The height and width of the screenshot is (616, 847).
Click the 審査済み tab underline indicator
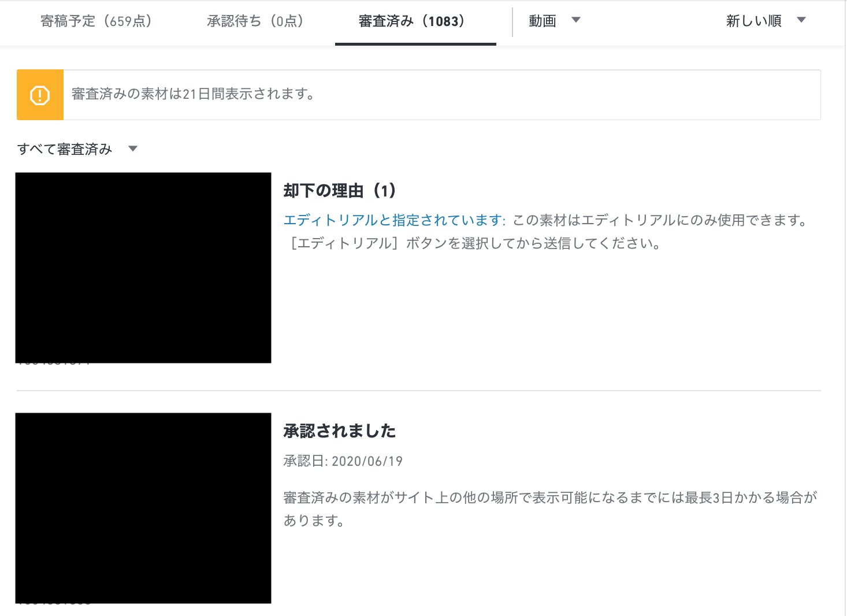point(415,43)
